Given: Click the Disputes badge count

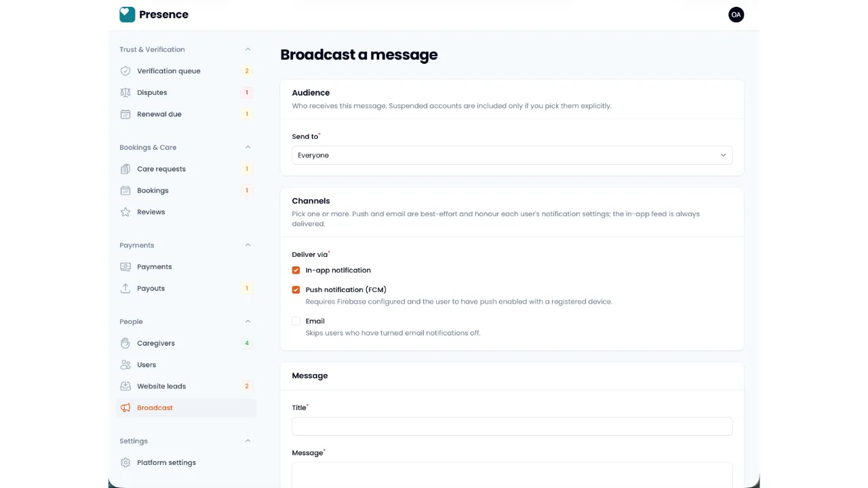Looking at the screenshot, I should coord(247,93).
